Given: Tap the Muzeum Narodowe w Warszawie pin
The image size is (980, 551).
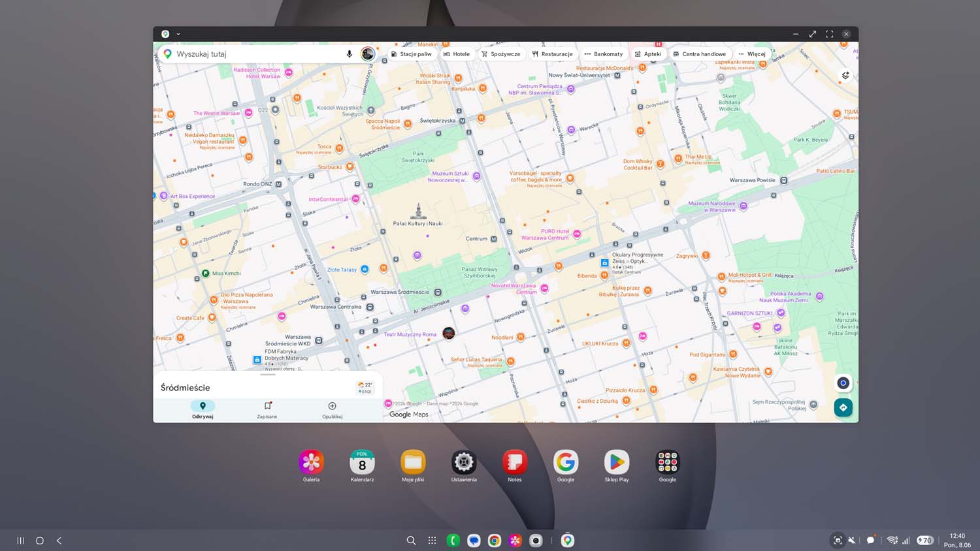Looking at the screenshot, I should click(743, 206).
